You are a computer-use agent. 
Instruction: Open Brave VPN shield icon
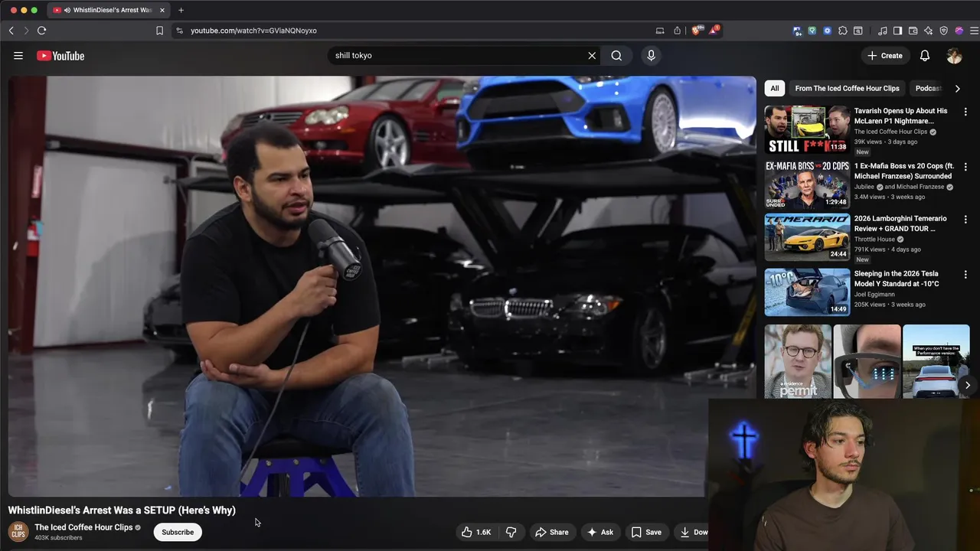944,31
